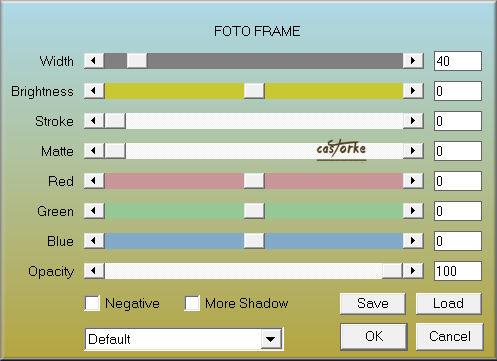Increase Red using the right arrow
The image size is (497, 361).
coord(413,181)
